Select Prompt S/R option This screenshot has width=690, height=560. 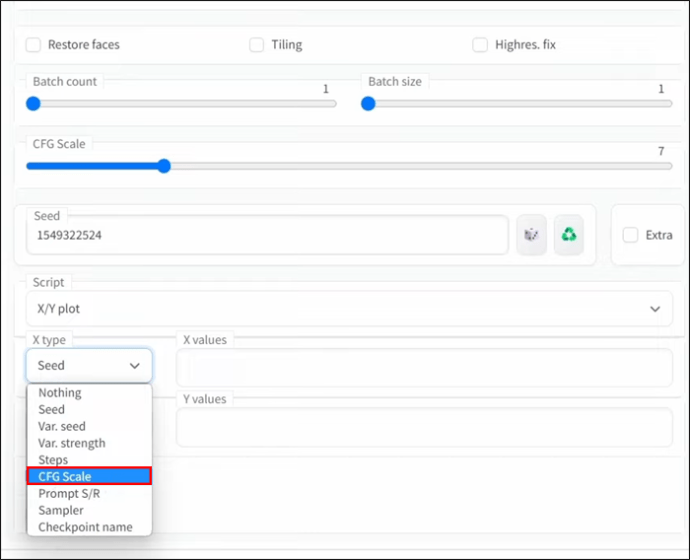click(x=69, y=493)
